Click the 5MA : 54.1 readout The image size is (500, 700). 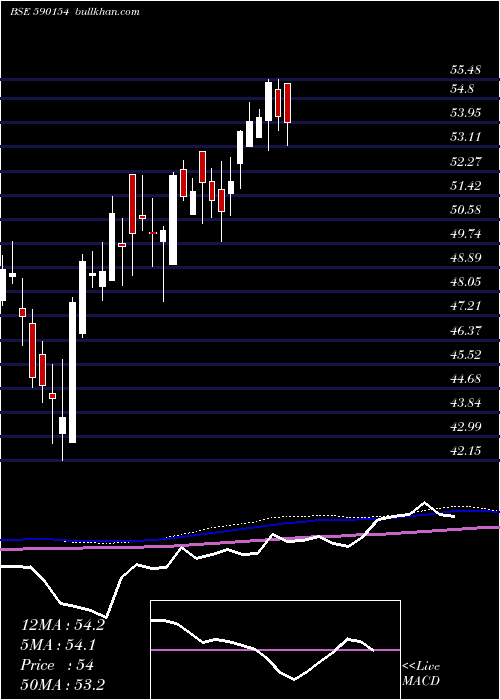coord(58,645)
